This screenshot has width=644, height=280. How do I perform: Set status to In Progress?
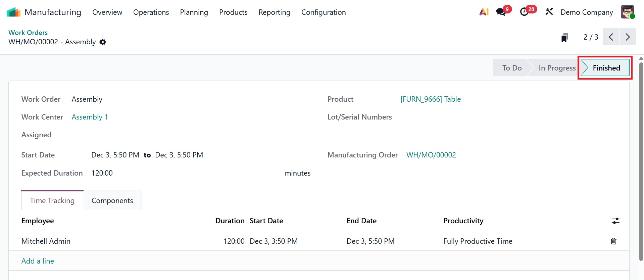click(557, 68)
